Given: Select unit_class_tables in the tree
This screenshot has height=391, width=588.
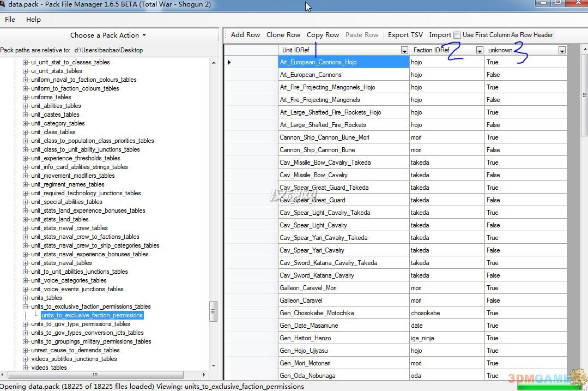Looking at the screenshot, I should [53, 132].
